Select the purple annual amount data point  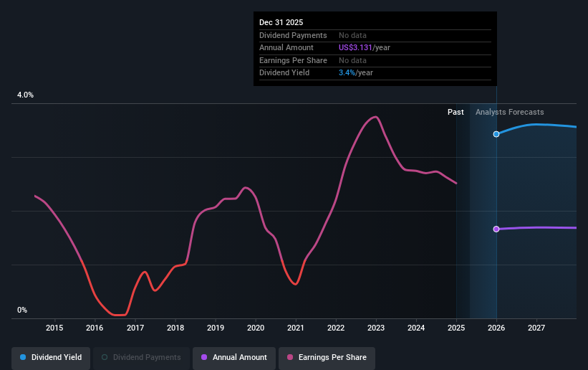coord(496,229)
